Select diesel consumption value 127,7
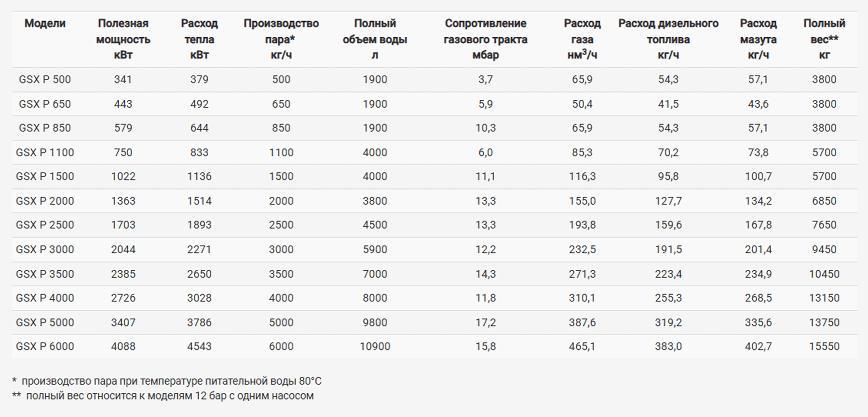Screen dimensions: 868x417 tap(668, 201)
